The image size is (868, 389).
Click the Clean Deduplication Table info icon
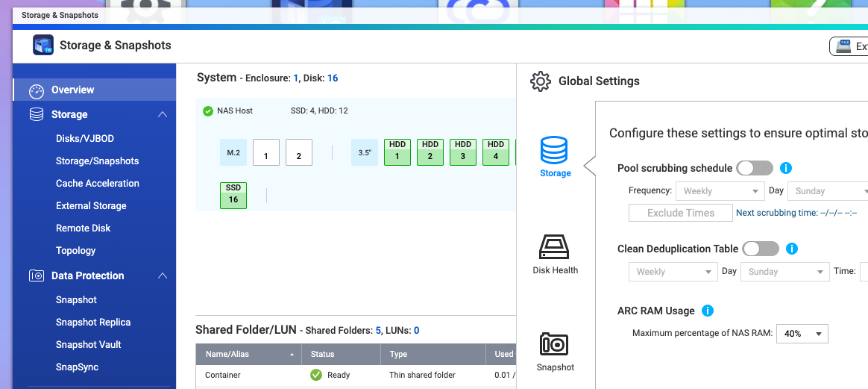pos(792,249)
